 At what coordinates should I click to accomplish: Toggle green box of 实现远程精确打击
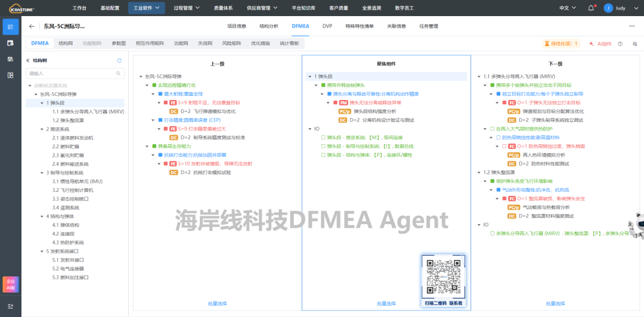(154, 85)
